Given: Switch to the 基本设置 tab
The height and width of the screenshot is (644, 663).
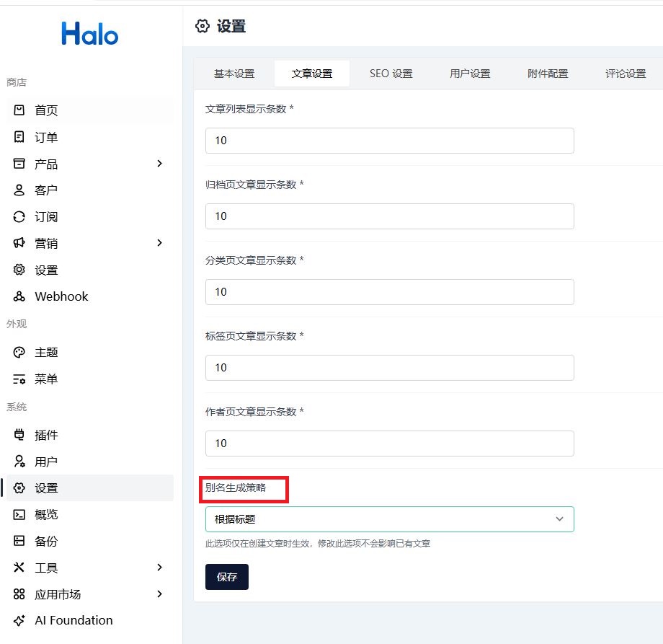Looking at the screenshot, I should click(234, 74).
